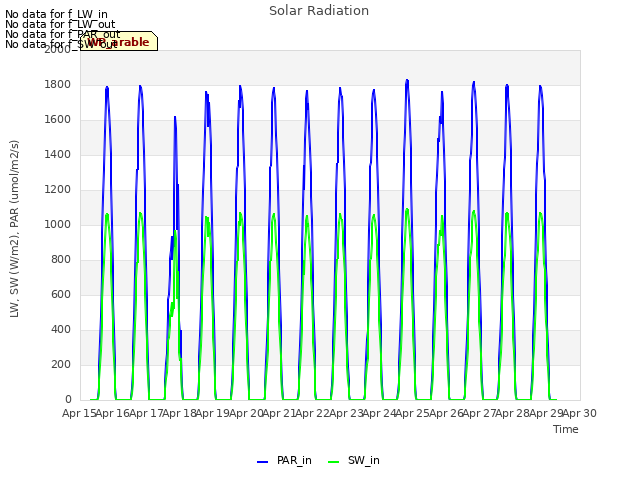Click the 800 y-axis tick label
This screenshot has width=640, height=480.
coord(61,259)
